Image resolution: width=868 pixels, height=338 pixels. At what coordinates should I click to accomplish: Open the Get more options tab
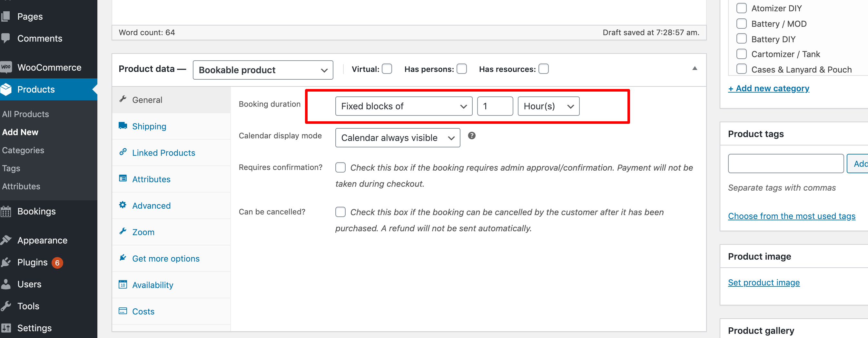click(x=171, y=258)
